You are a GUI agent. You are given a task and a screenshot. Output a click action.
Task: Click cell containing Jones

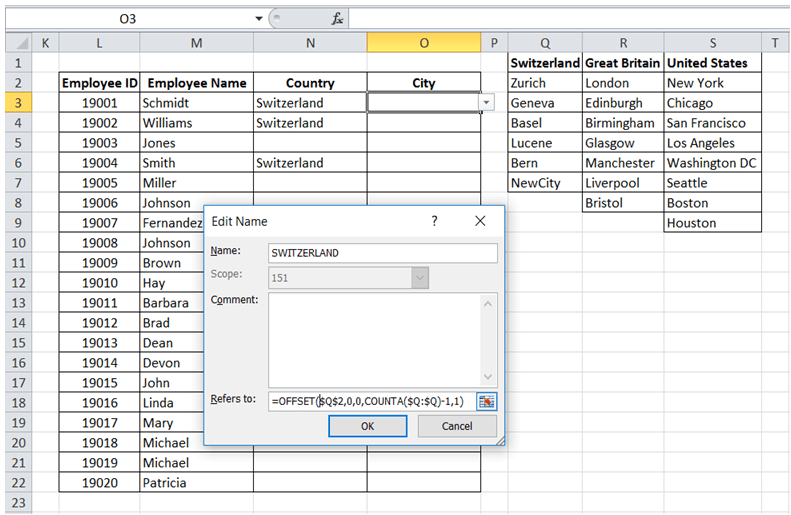[x=197, y=143]
